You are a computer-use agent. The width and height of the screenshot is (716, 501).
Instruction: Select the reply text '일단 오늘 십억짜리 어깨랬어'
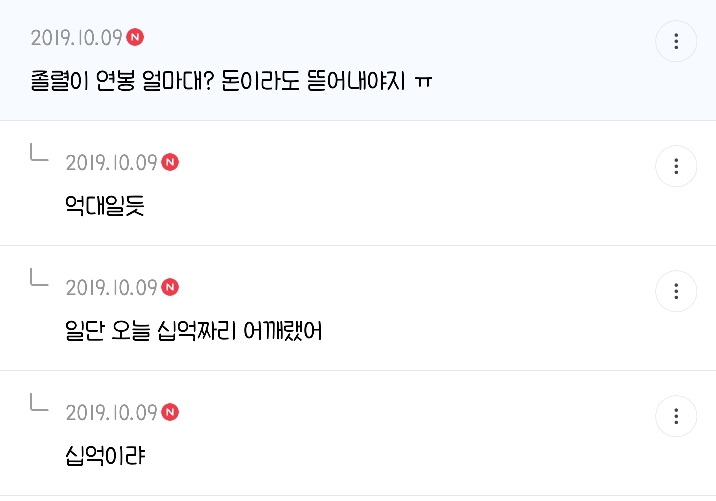[x=191, y=330]
